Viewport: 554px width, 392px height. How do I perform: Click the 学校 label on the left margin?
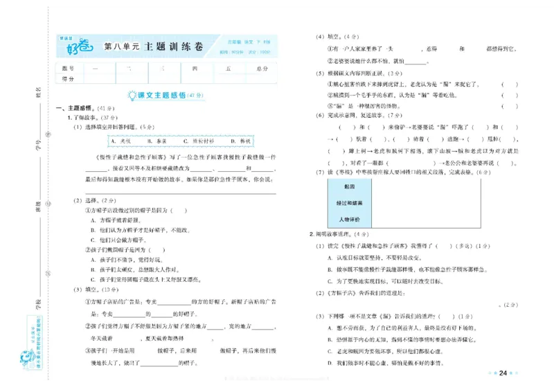(x=39, y=305)
